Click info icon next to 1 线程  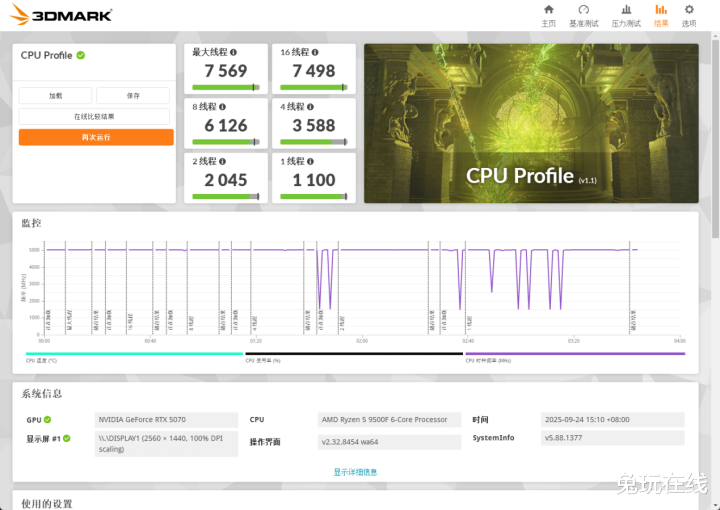click(311, 161)
